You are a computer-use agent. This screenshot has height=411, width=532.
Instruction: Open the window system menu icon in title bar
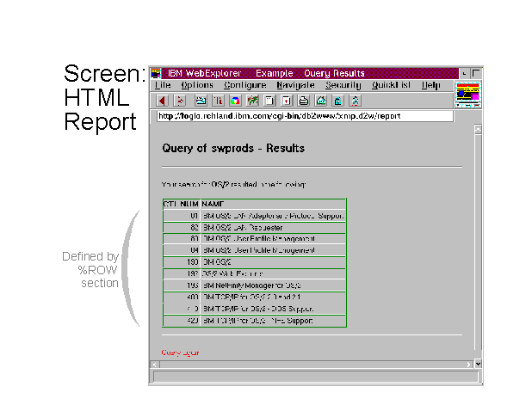pyautogui.click(x=156, y=73)
